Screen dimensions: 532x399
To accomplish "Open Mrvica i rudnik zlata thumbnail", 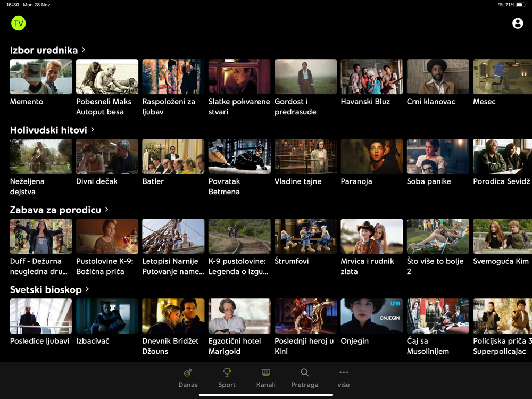I will point(372,236).
